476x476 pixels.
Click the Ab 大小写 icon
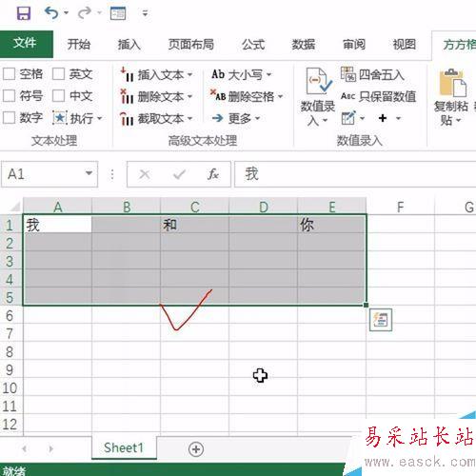pyautogui.click(x=218, y=74)
